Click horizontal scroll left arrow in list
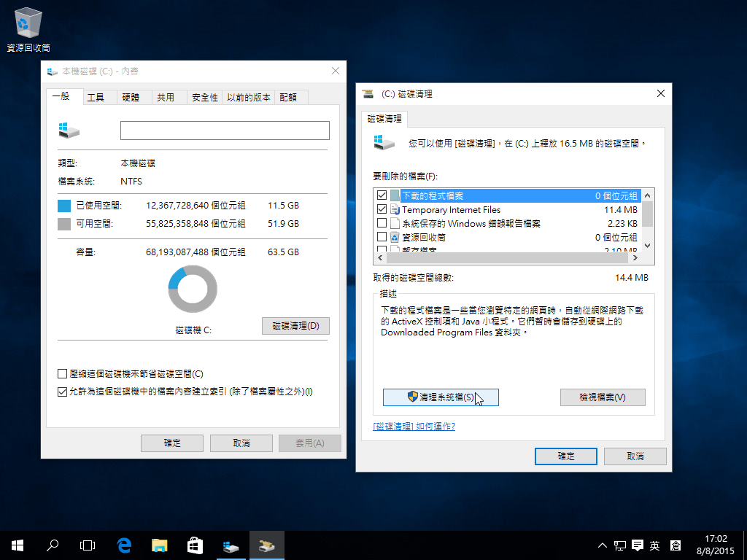The height and width of the screenshot is (560, 747). tap(379, 257)
